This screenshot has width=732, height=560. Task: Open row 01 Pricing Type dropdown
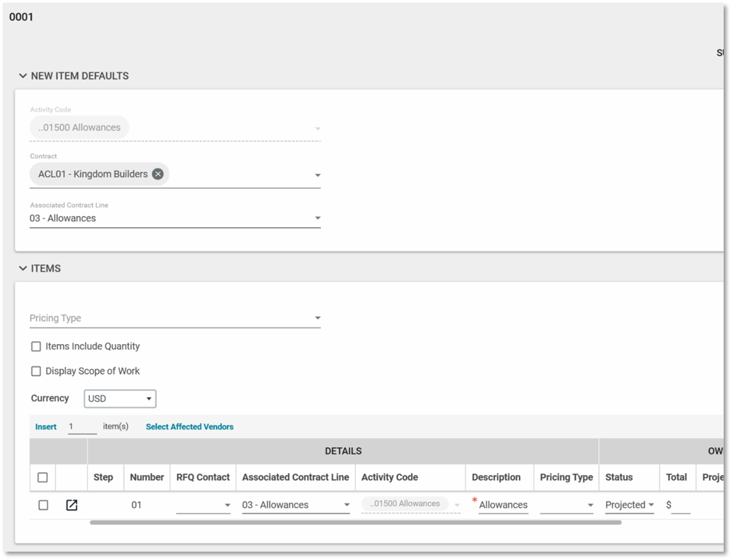590,505
